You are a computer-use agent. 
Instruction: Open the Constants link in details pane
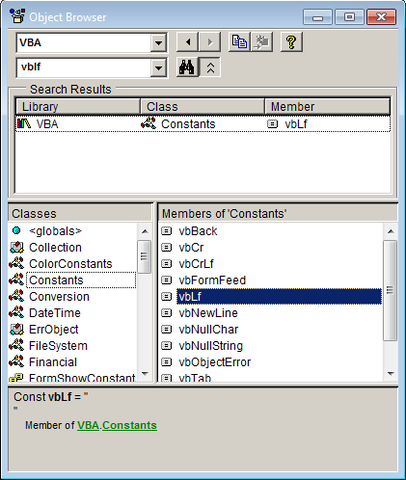tap(129, 425)
